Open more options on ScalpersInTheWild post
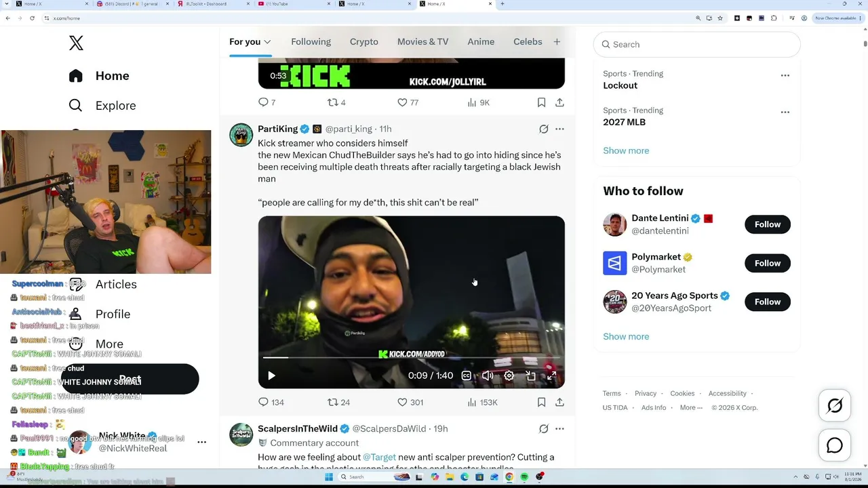 tap(559, 428)
